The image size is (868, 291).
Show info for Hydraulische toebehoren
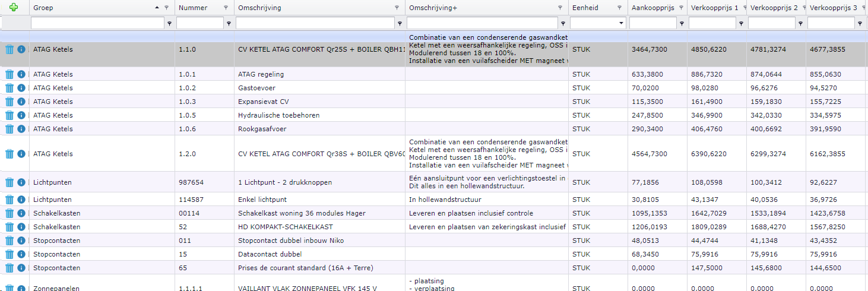[21, 115]
